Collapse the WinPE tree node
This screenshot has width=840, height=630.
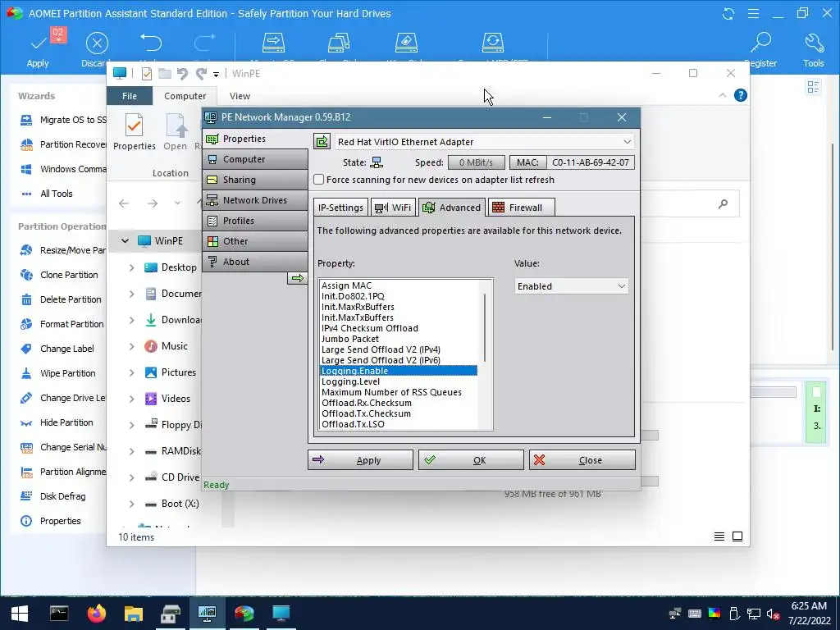point(125,241)
